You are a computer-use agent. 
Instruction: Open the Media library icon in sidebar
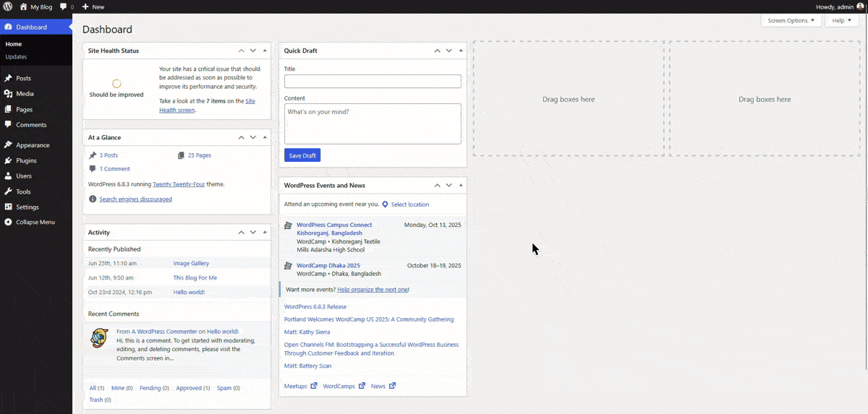tap(8, 94)
